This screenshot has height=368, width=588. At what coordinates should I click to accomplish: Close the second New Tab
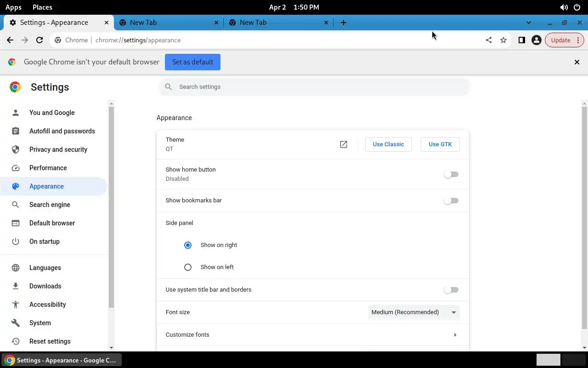pos(326,23)
